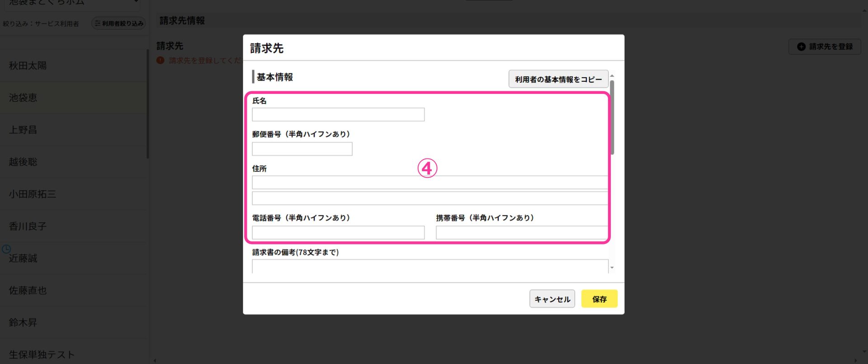Click the 携帯番号 mobile number field
The height and width of the screenshot is (364, 868).
pos(522,233)
